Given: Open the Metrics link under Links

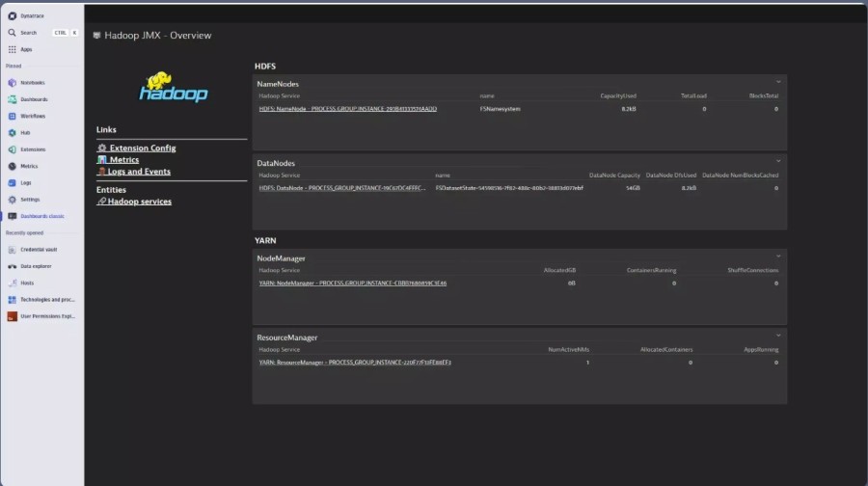Looking at the screenshot, I should pos(118,159).
